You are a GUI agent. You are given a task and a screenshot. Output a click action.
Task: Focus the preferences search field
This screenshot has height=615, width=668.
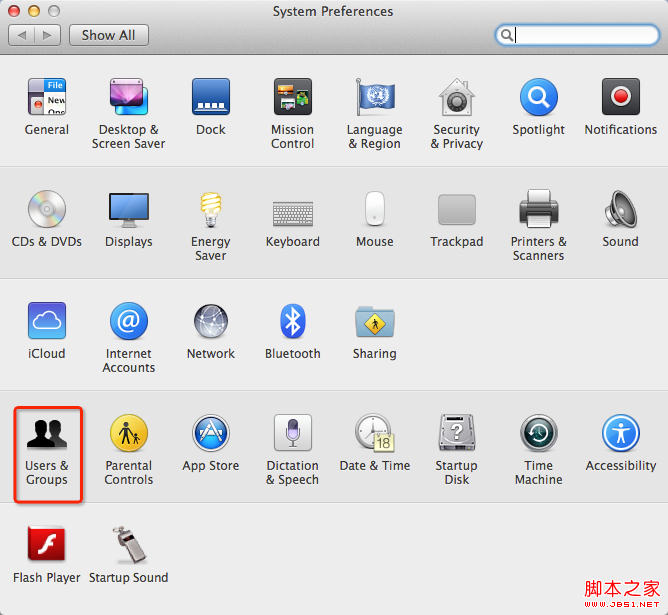577,35
